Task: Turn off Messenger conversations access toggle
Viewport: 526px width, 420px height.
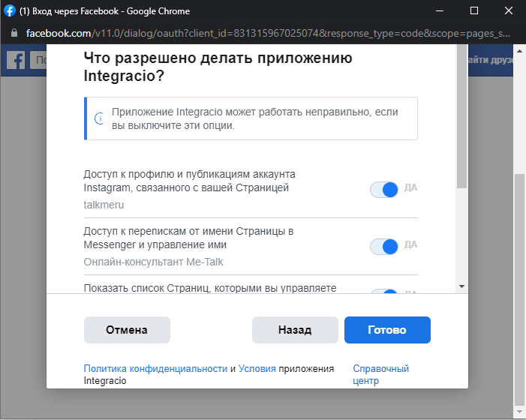Action: (384, 247)
